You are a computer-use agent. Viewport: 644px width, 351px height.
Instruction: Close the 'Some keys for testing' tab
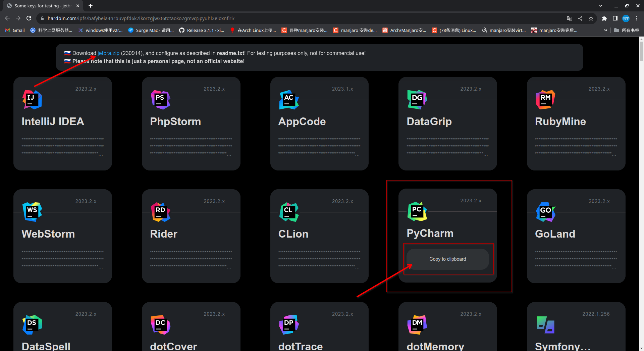coord(78,6)
